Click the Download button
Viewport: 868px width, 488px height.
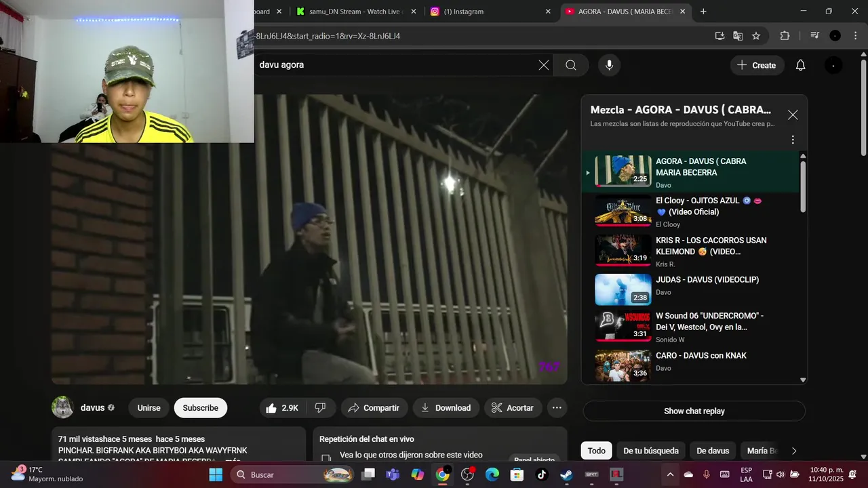point(446,408)
